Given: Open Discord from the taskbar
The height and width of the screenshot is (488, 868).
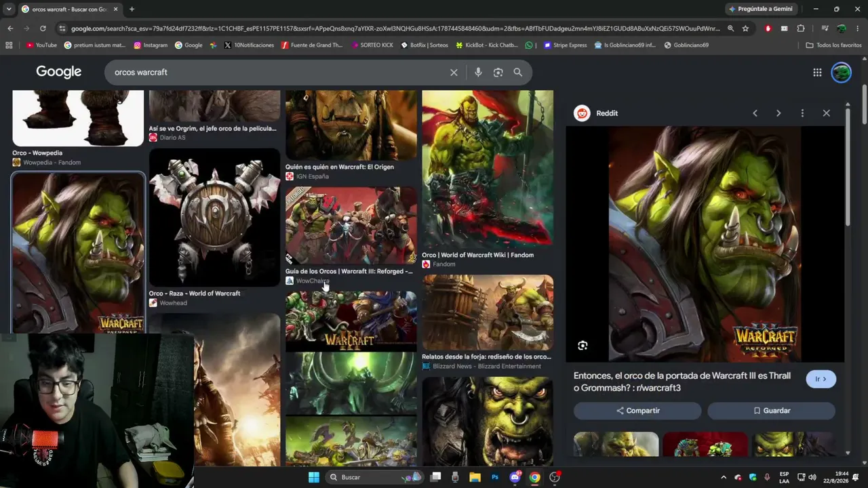Looking at the screenshot, I should (x=515, y=477).
